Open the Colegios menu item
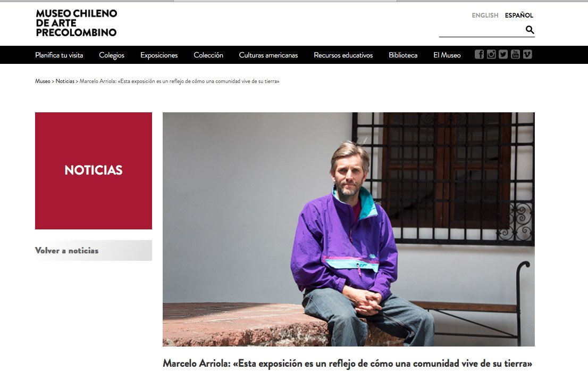This screenshot has height=371, width=588. point(111,55)
